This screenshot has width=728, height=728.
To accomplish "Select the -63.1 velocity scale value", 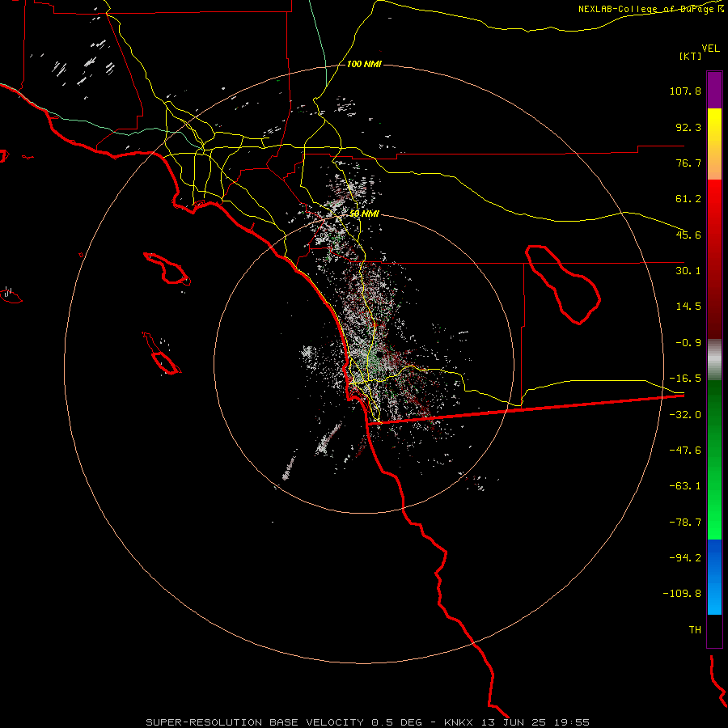I will point(685,486).
